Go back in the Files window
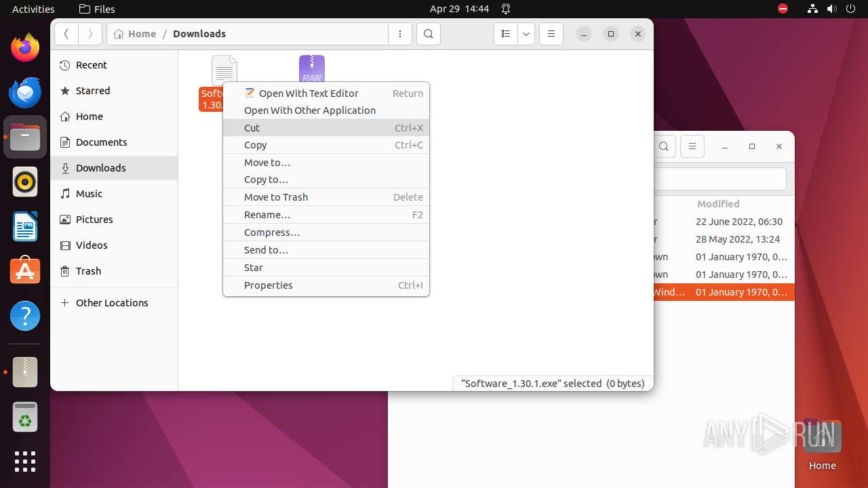868x488 pixels. pyautogui.click(x=66, y=34)
